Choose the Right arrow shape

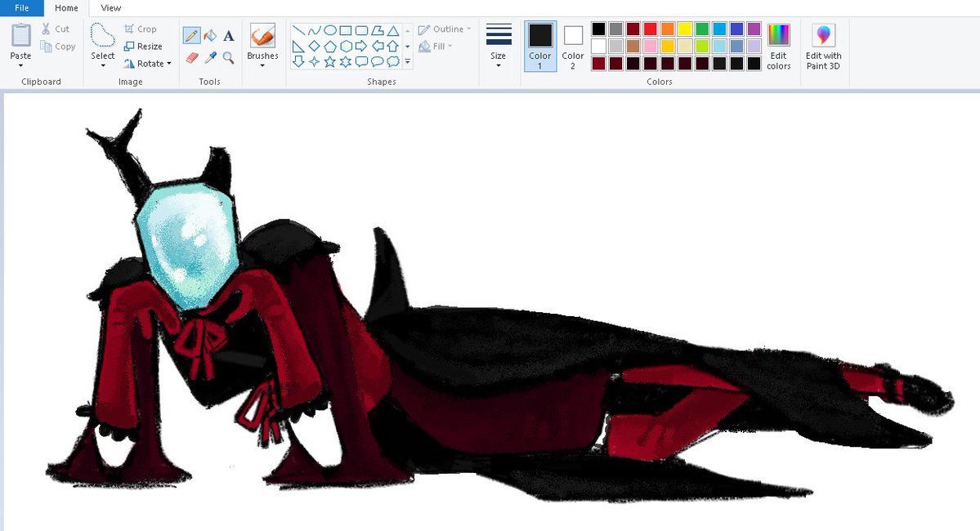coord(361,46)
